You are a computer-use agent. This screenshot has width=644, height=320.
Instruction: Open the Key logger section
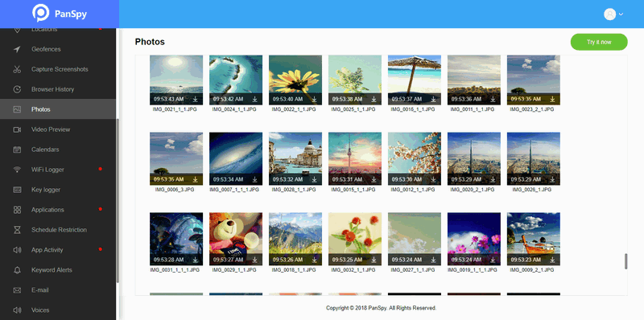58,190
